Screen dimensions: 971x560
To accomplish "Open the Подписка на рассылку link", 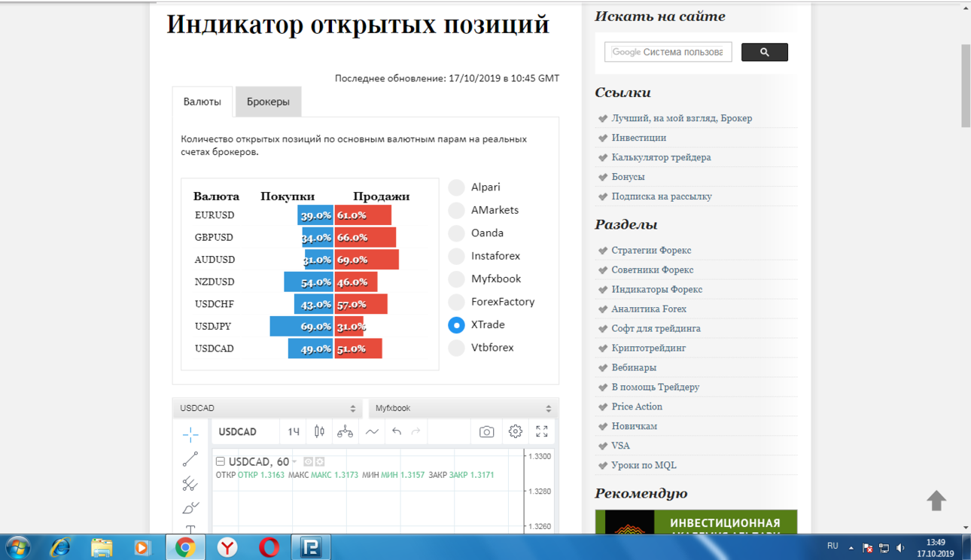I will point(662,196).
